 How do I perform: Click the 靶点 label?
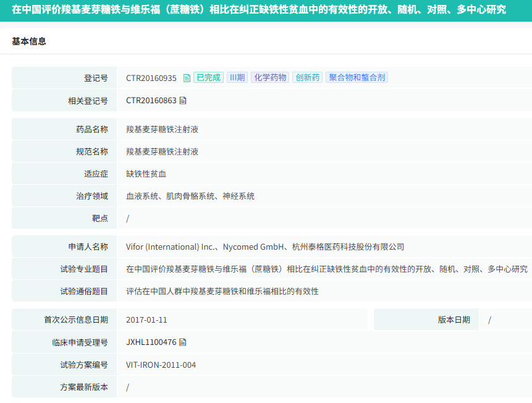click(x=99, y=218)
